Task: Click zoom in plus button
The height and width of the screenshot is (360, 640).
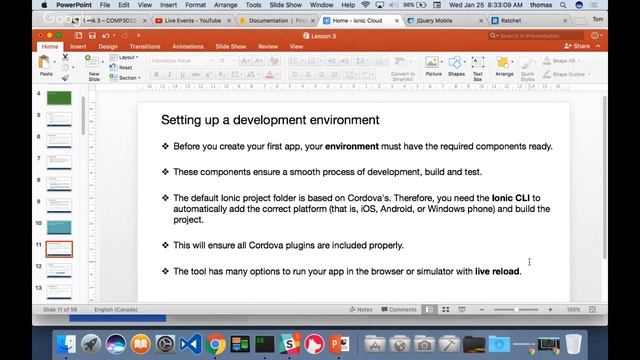Action: pyautogui.click(x=550, y=309)
